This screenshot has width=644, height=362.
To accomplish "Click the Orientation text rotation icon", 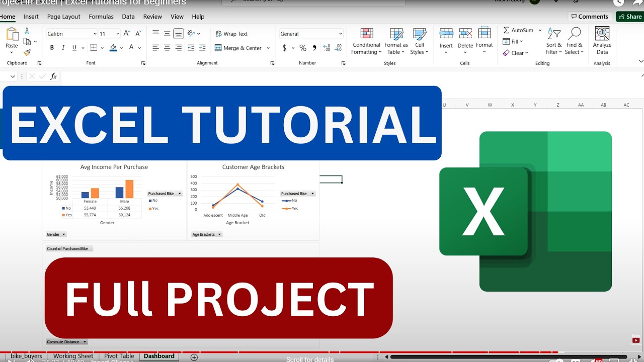I will coord(191,34).
